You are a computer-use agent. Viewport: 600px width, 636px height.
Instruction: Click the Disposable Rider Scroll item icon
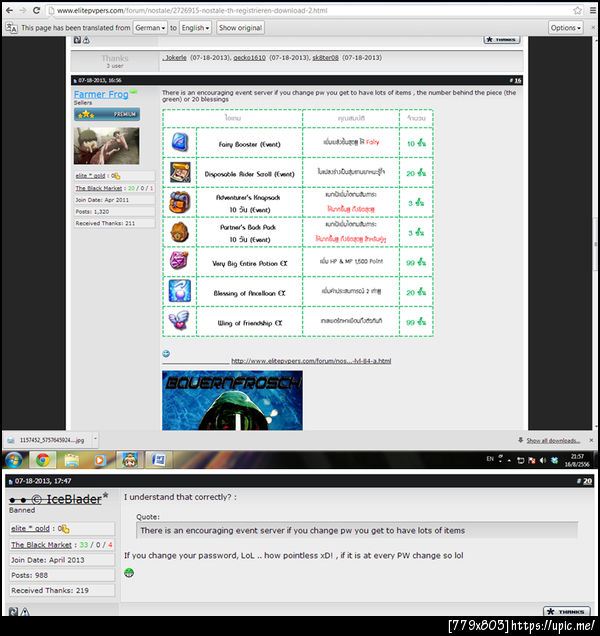click(180, 172)
